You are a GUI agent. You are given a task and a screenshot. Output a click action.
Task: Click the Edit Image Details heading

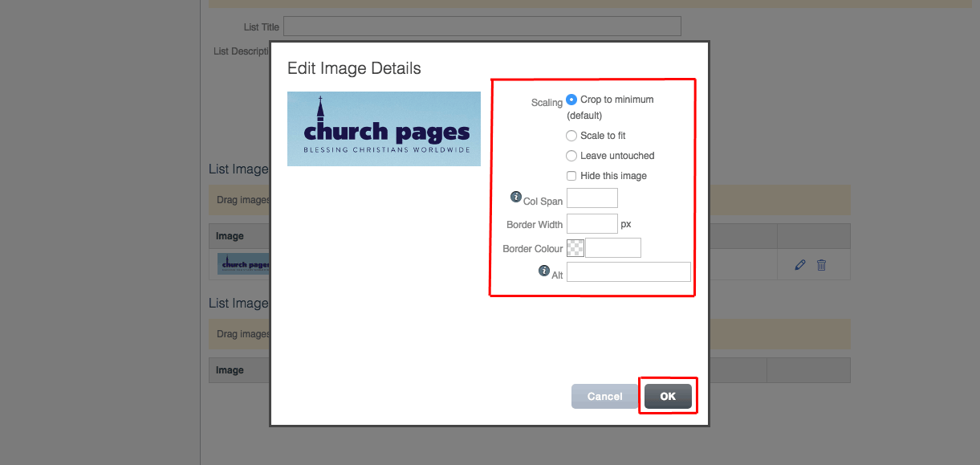click(x=354, y=68)
